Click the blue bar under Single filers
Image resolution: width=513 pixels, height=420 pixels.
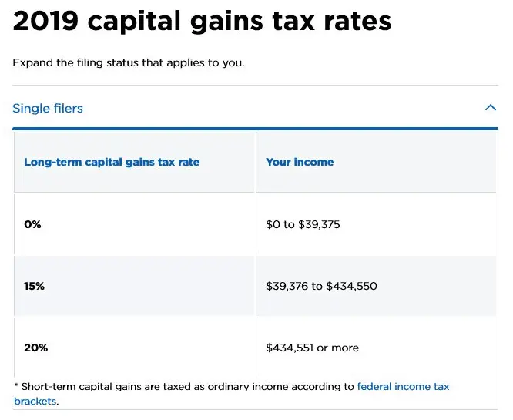[x=255, y=129]
